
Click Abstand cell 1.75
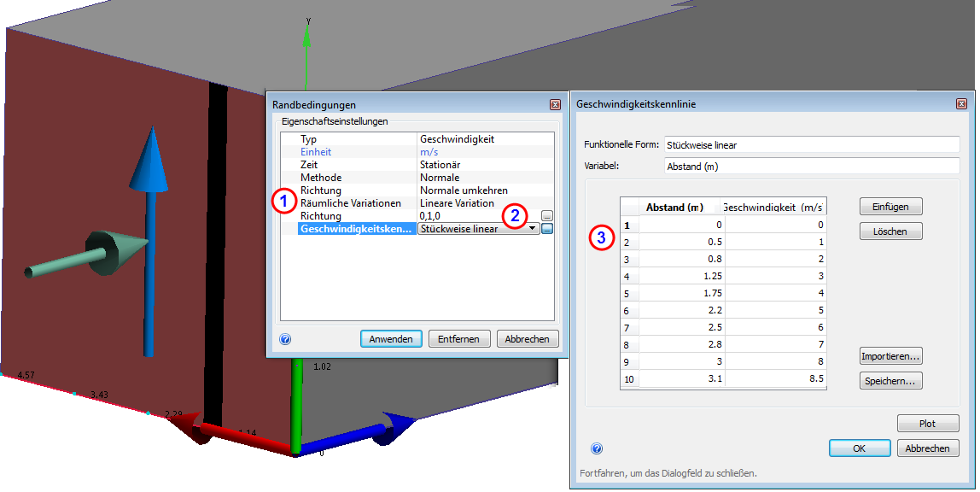[682, 293]
